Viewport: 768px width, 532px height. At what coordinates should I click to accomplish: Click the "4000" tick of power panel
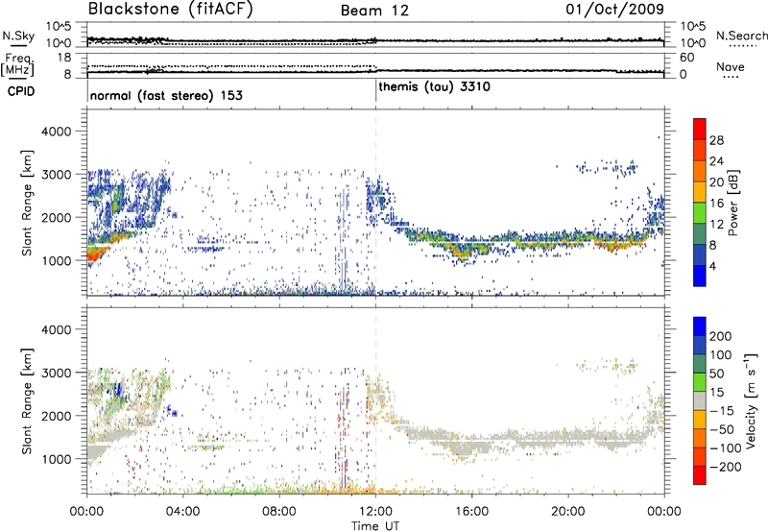56,132
